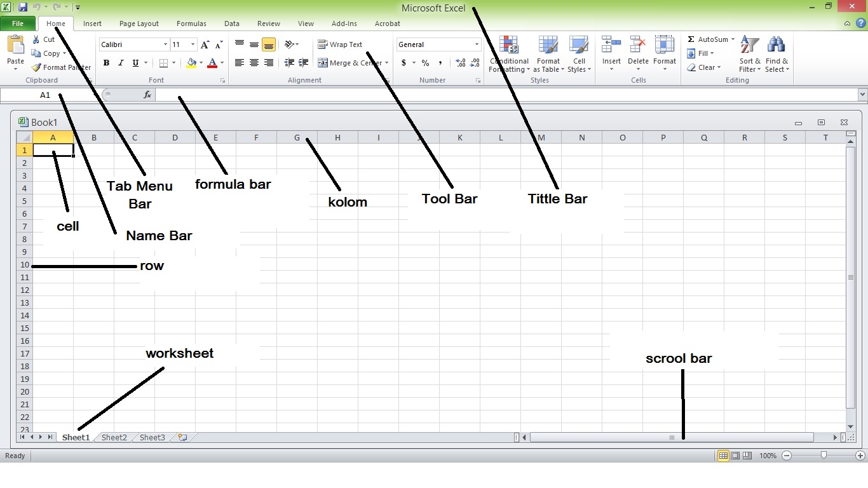
Task: Click the Copy icon
Action: 36,53
